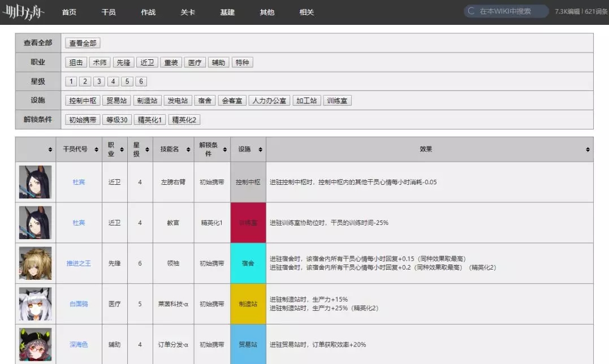The height and width of the screenshot is (364, 609).
Task: Filter by star level 6
Action: tap(141, 81)
